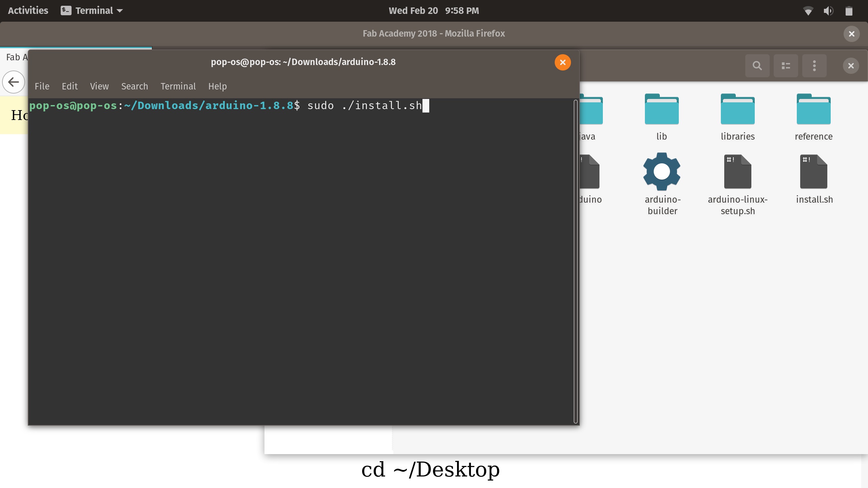868x488 pixels.
Task: Open the Activities overview
Action: pyautogui.click(x=28, y=11)
